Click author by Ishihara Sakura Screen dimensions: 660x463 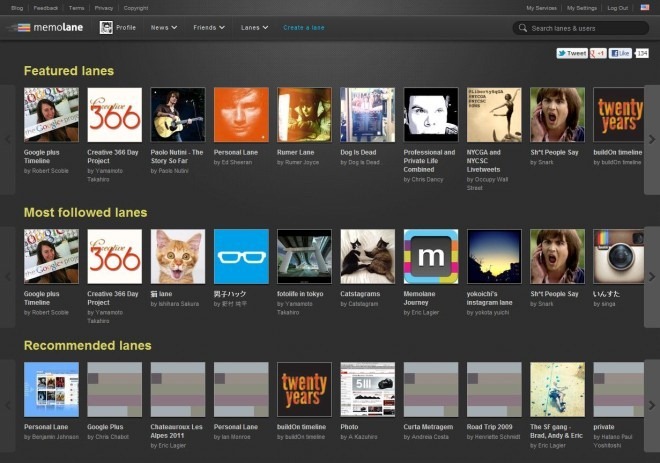(x=175, y=304)
